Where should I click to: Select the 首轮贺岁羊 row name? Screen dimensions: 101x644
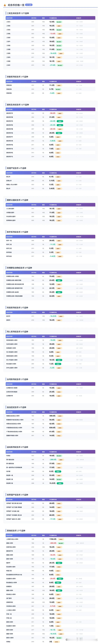[x=10, y=113]
